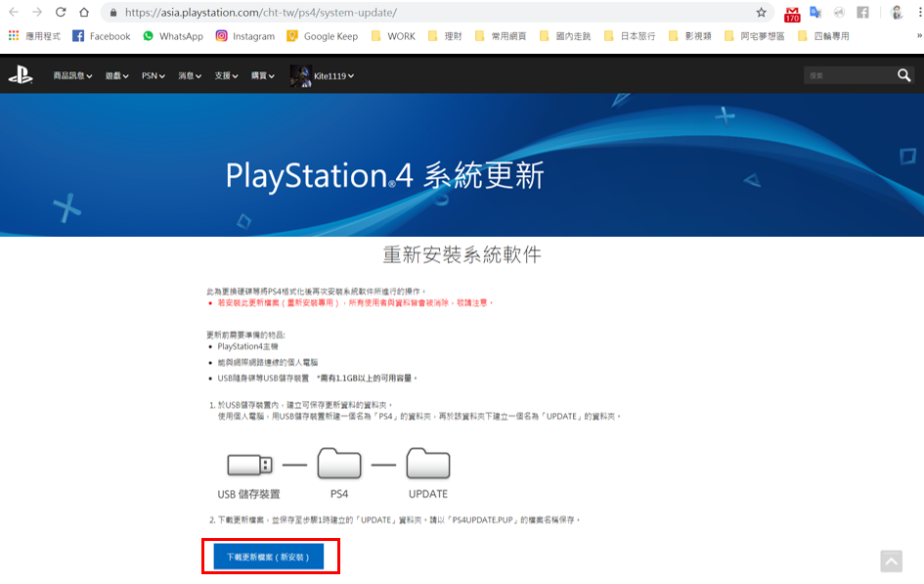Click the scroll-to-top arrow control

891,562
